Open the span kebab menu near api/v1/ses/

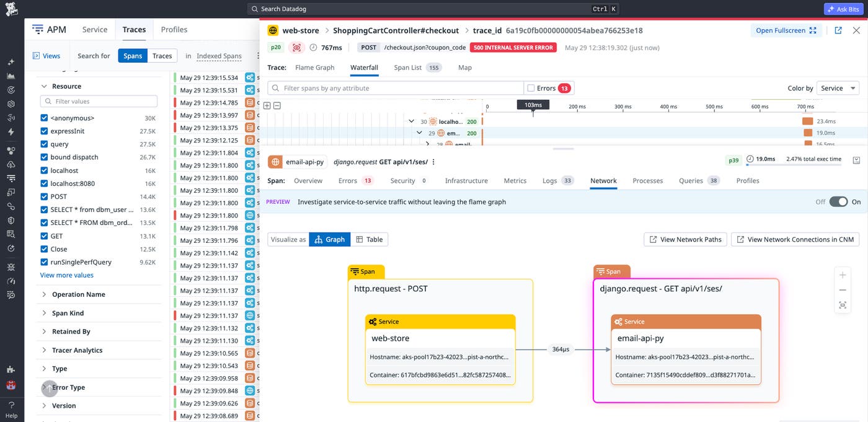(433, 162)
